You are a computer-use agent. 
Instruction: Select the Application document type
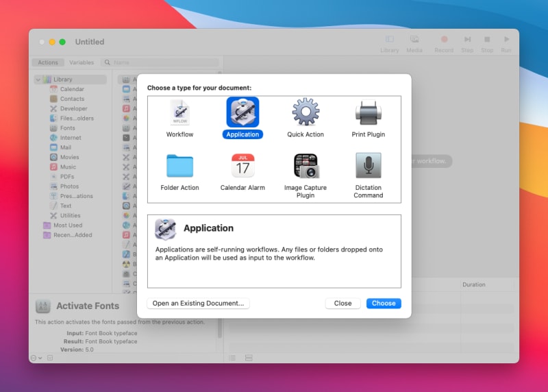click(242, 118)
